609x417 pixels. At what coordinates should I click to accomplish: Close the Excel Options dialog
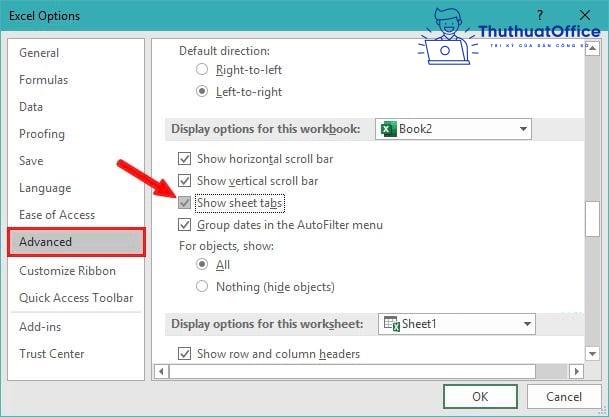click(x=585, y=16)
